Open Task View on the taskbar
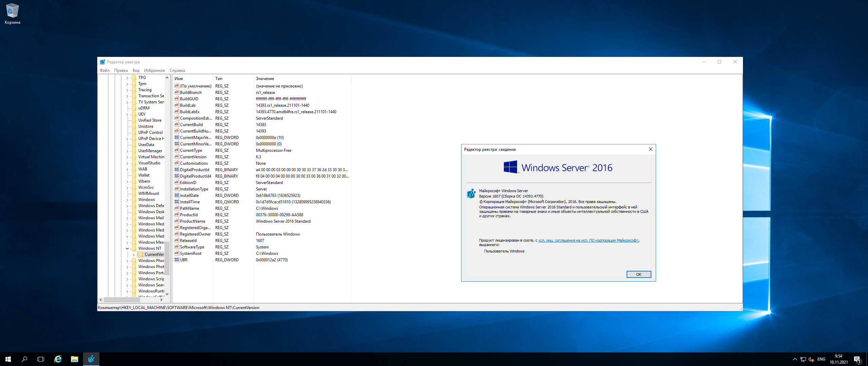The height and width of the screenshot is (366, 868). [41, 359]
